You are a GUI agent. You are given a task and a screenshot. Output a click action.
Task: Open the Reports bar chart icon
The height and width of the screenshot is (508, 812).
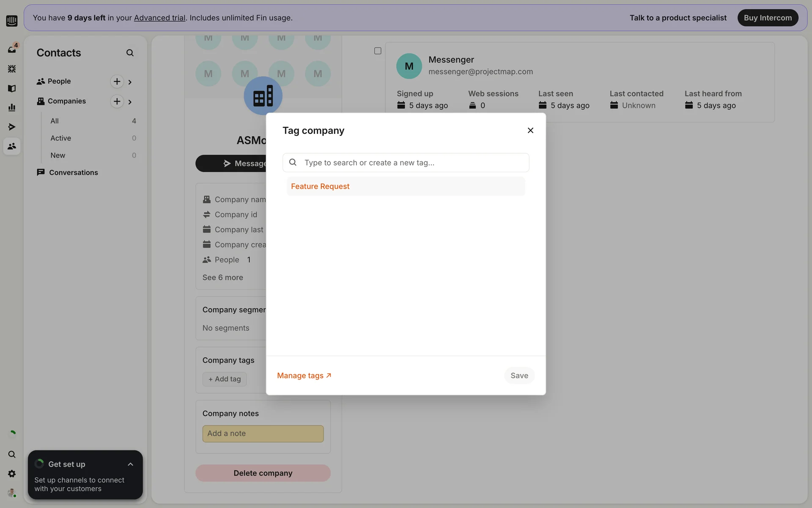point(12,108)
